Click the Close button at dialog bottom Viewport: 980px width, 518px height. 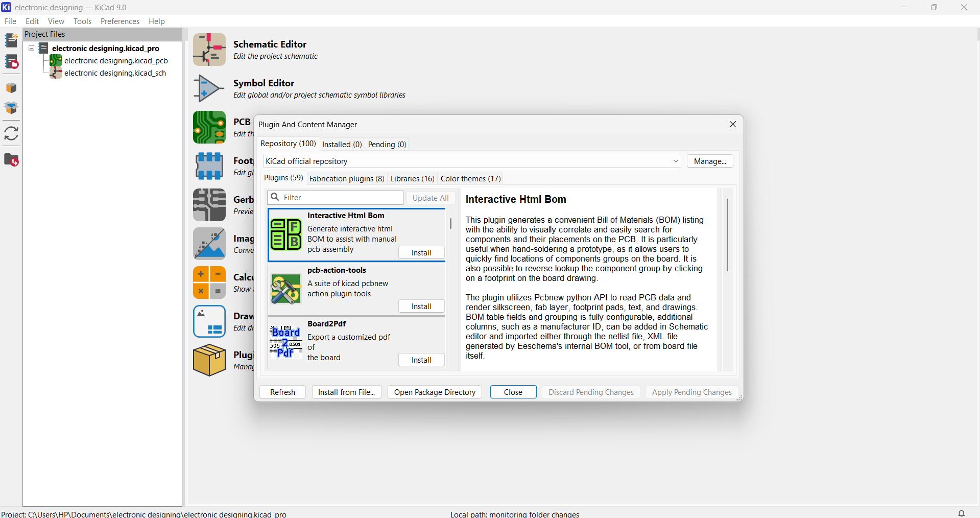click(x=513, y=392)
